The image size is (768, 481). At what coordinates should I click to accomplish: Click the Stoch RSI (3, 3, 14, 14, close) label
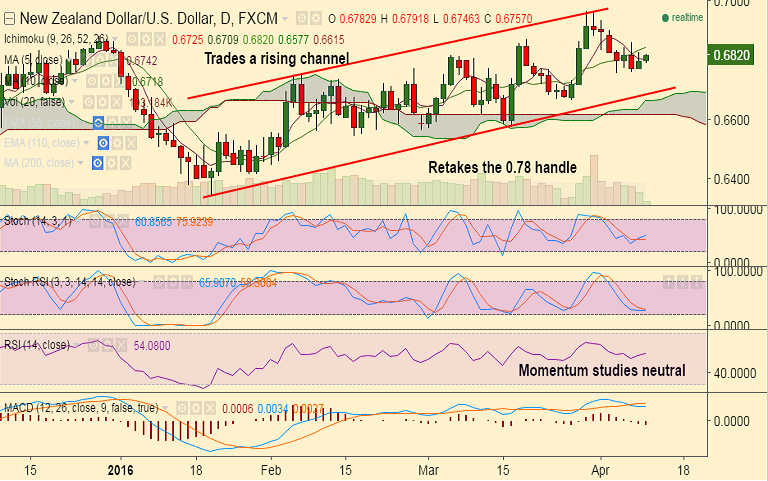click(x=70, y=282)
